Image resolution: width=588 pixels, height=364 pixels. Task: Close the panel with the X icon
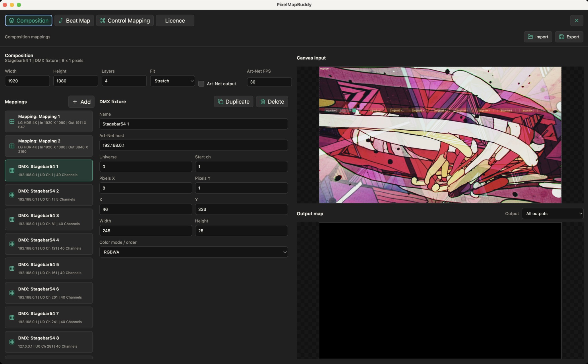point(577,20)
